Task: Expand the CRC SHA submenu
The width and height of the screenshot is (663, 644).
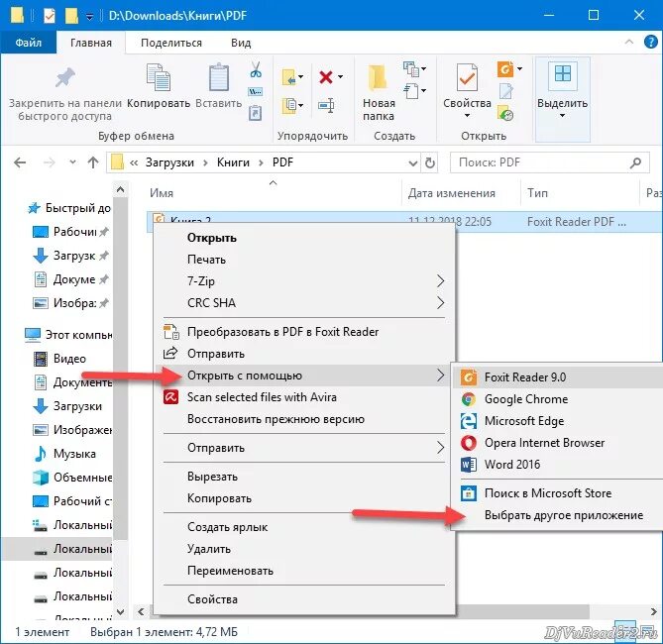Action: 440,303
